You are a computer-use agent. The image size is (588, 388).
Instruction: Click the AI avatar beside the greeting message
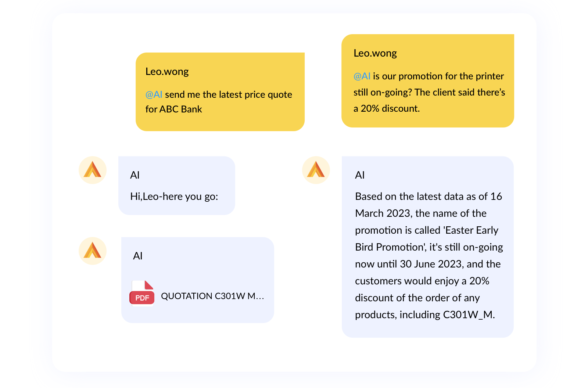pos(93,170)
